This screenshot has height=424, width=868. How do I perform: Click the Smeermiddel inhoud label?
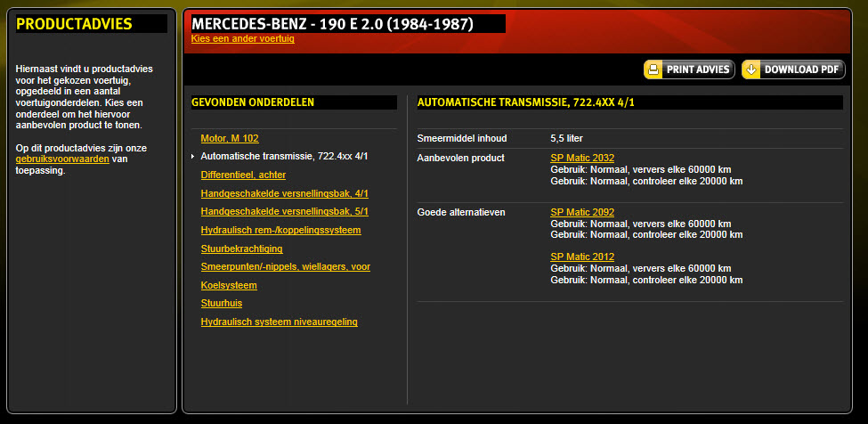click(462, 138)
